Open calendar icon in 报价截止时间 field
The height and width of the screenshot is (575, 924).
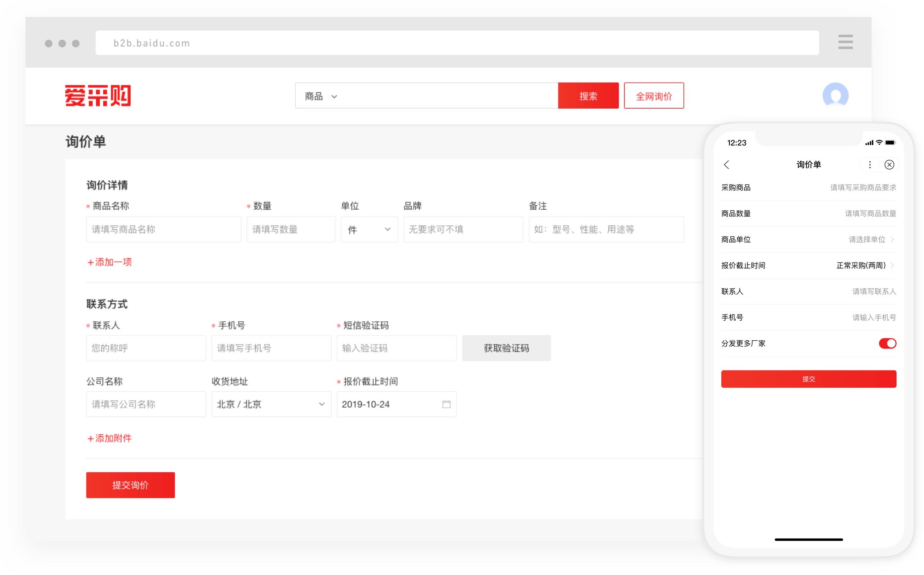(446, 404)
